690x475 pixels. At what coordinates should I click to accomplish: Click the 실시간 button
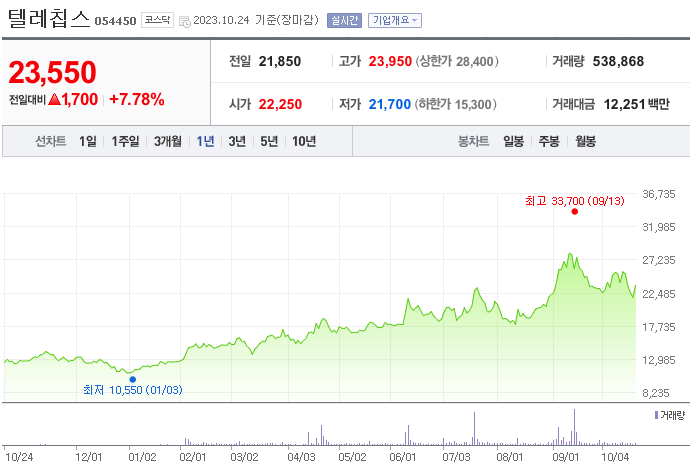point(344,20)
